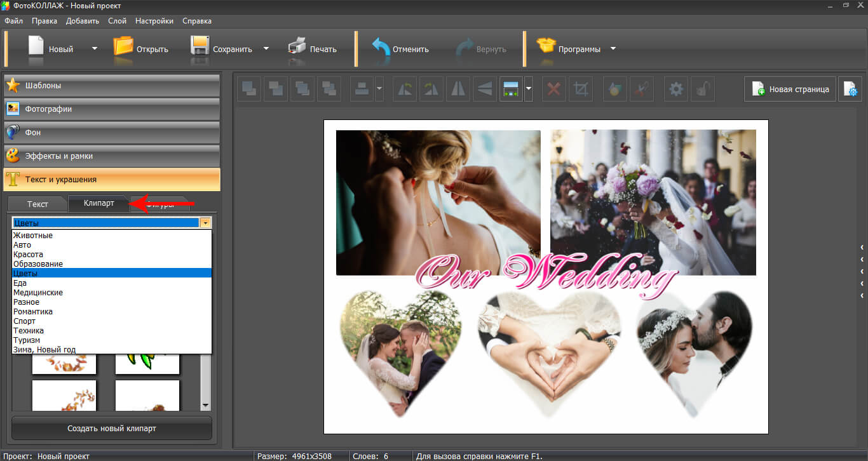
Task: Choose Образование from the category list
Action: click(112, 264)
